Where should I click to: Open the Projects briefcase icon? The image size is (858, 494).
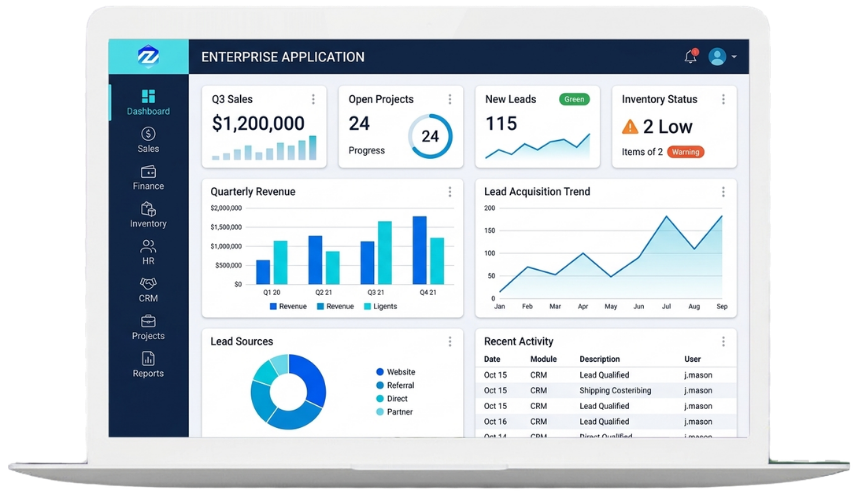pos(148,321)
